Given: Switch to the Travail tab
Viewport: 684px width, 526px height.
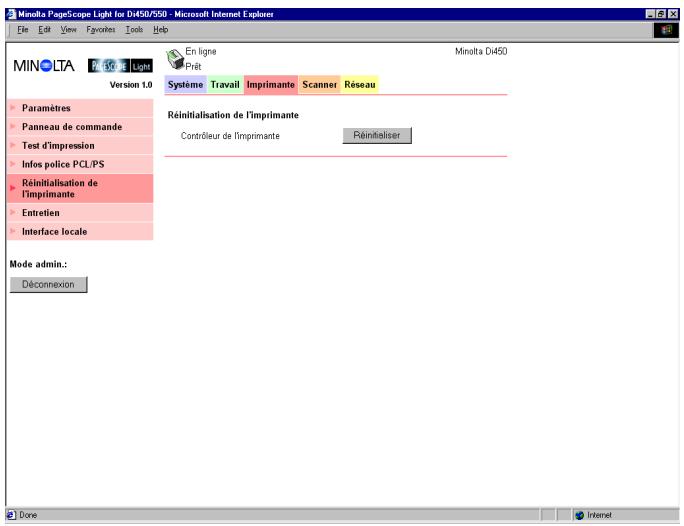Looking at the screenshot, I should (225, 85).
